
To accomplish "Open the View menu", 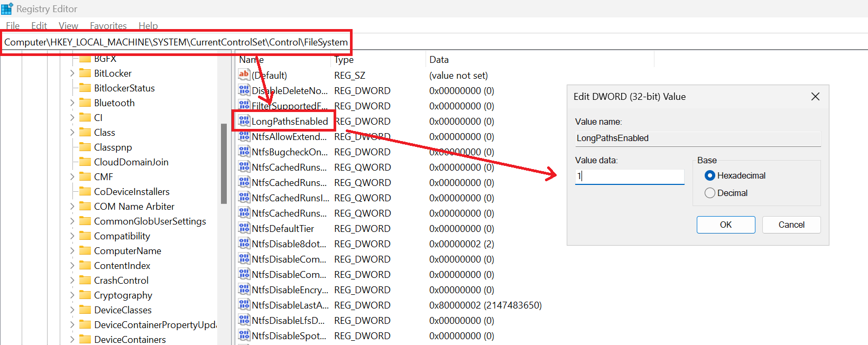I will pos(68,25).
